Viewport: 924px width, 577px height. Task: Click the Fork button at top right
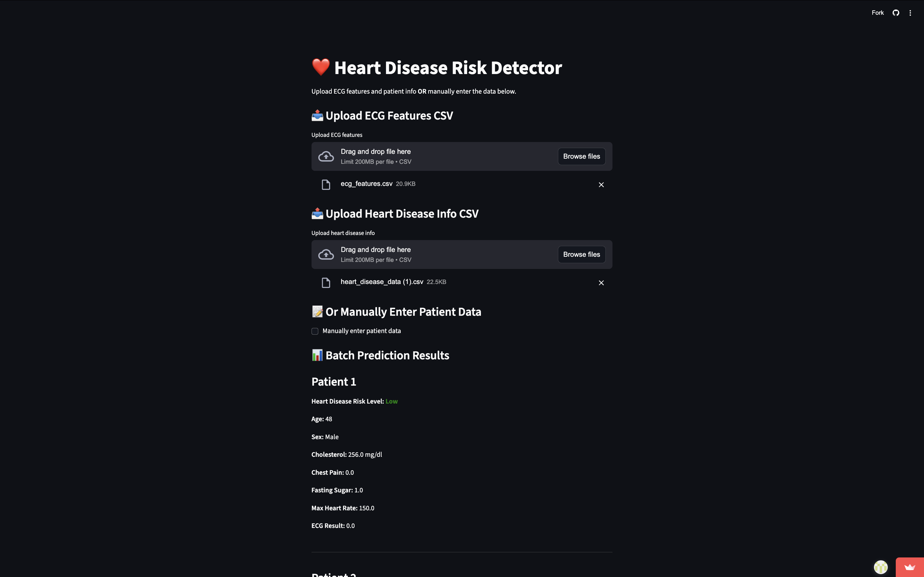tap(877, 13)
